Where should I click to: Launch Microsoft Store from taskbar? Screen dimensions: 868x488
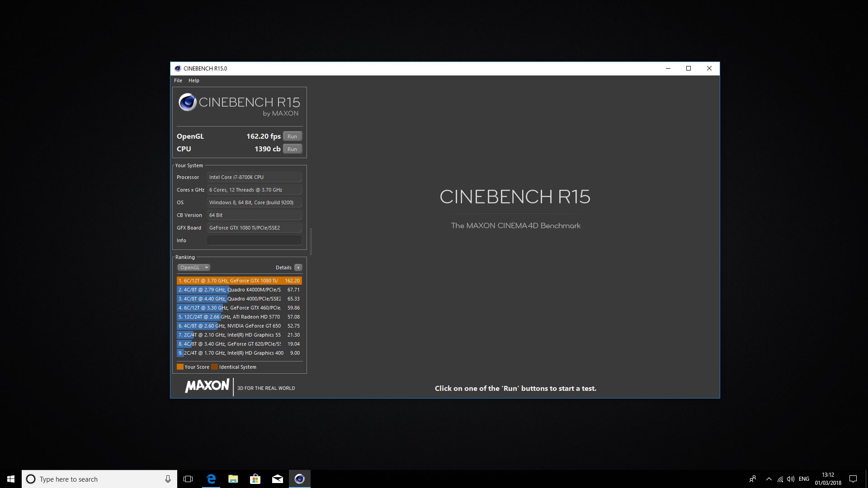point(255,479)
